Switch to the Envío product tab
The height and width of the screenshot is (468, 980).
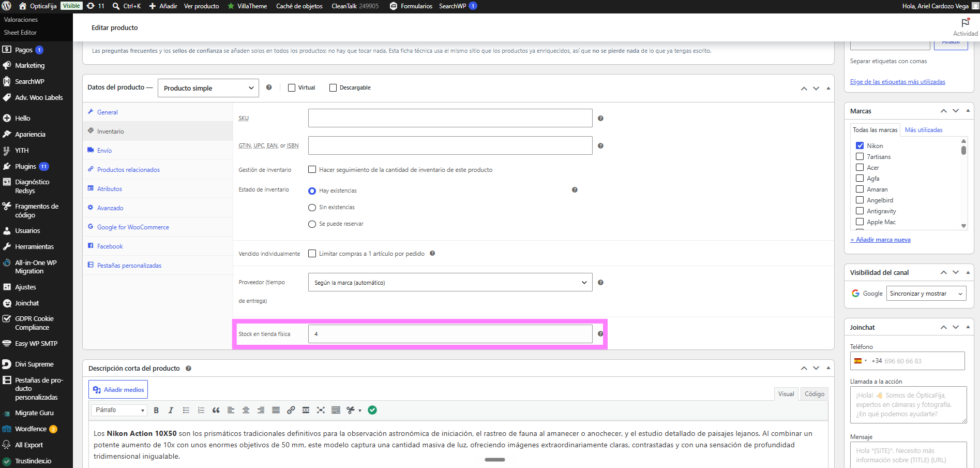(x=104, y=151)
